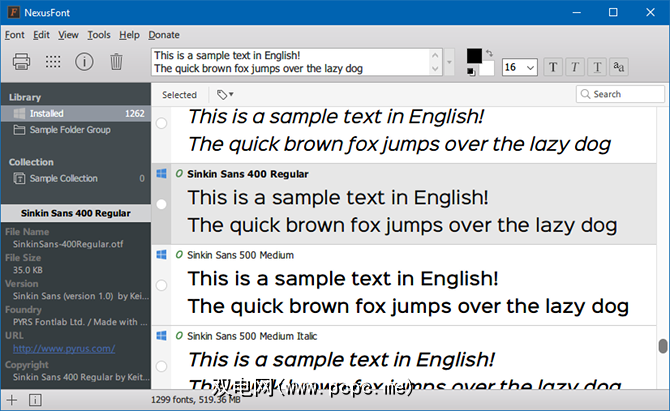Select the Sinkin Sans 500 Medium Italic radio button
670x411 pixels.
click(162, 367)
